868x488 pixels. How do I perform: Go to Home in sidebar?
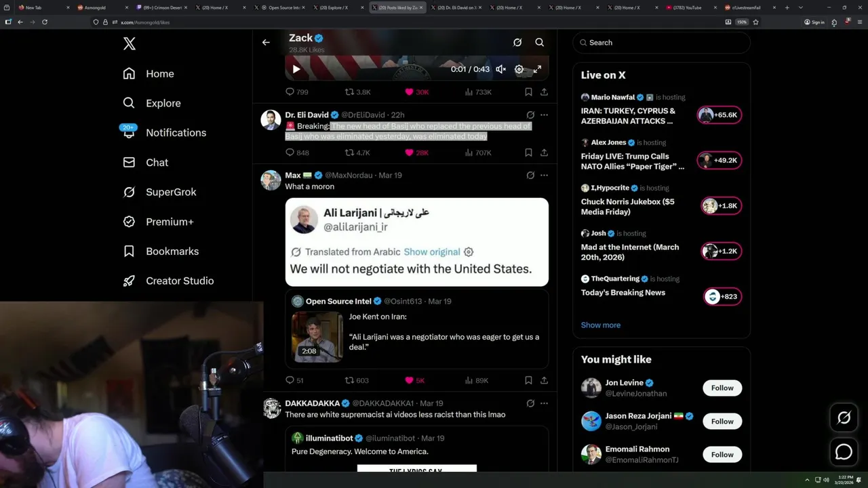(149, 74)
